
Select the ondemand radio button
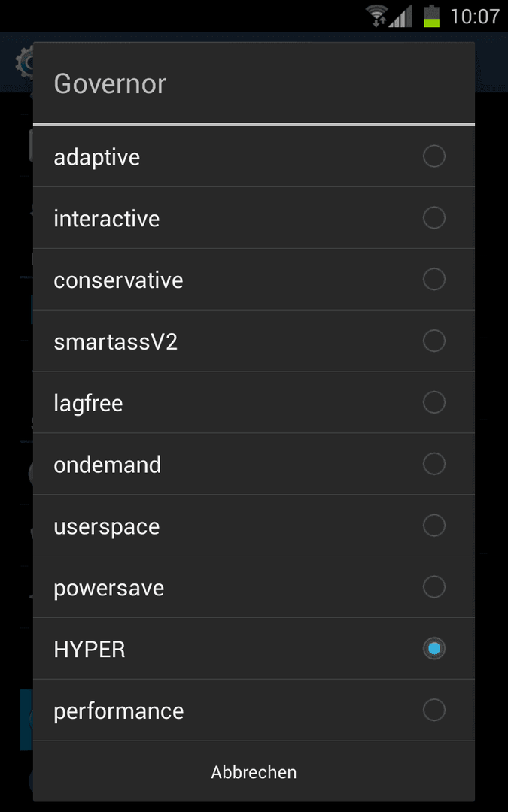[434, 463]
